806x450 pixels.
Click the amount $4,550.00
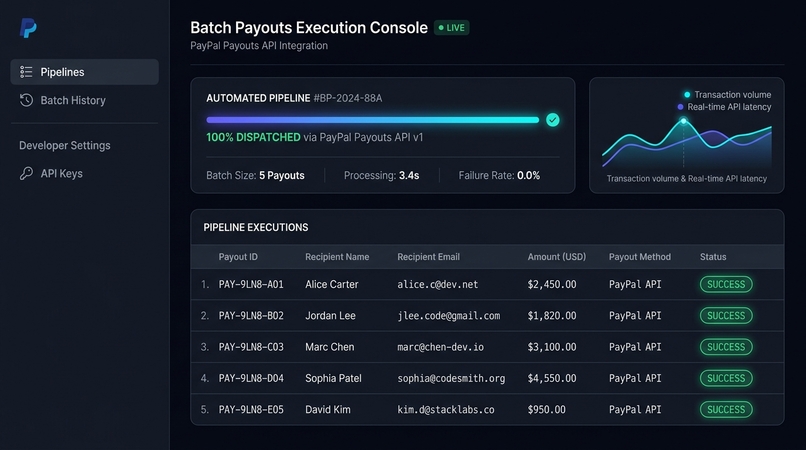point(552,379)
